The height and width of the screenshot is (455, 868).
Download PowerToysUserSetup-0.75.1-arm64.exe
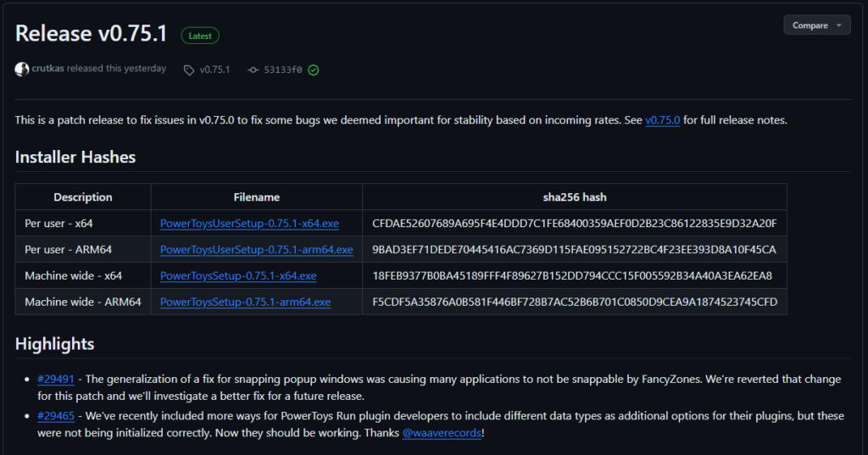[x=256, y=250]
